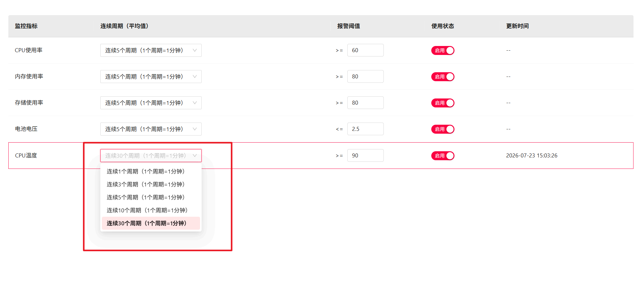Click CPU使用率 threshold field showing 60
This screenshot has height=284, width=644.
pos(365,50)
